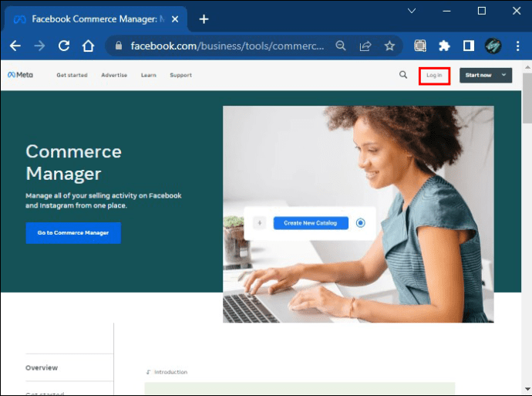
Task: Bookmark this page with star icon
Action: coord(389,46)
